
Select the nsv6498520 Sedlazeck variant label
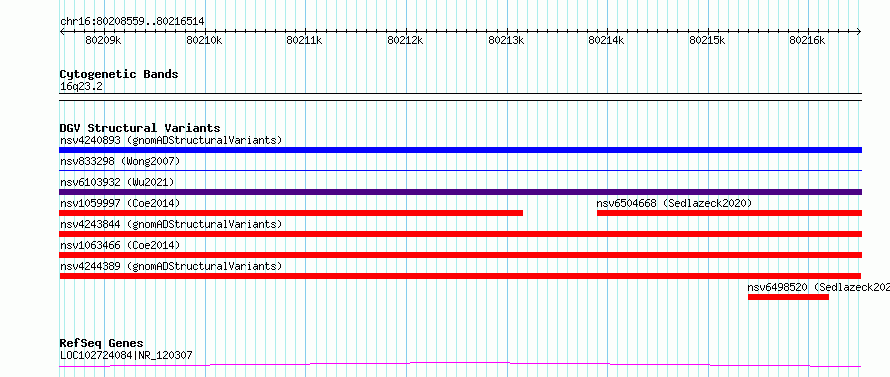pyautogui.click(x=818, y=287)
